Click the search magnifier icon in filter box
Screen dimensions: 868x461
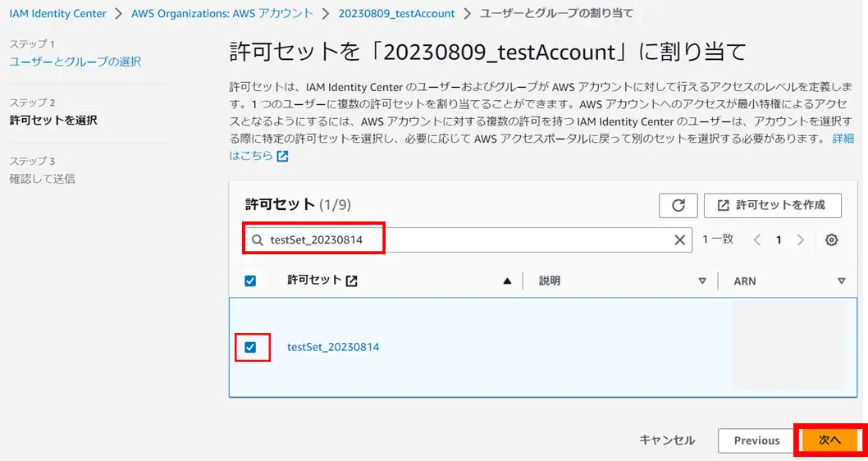pyautogui.click(x=258, y=240)
